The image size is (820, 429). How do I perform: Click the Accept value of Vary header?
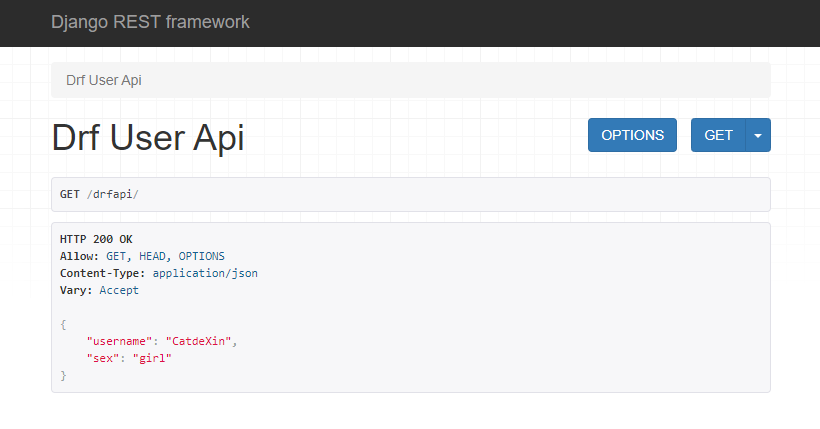pyautogui.click(x=119, y=290)
